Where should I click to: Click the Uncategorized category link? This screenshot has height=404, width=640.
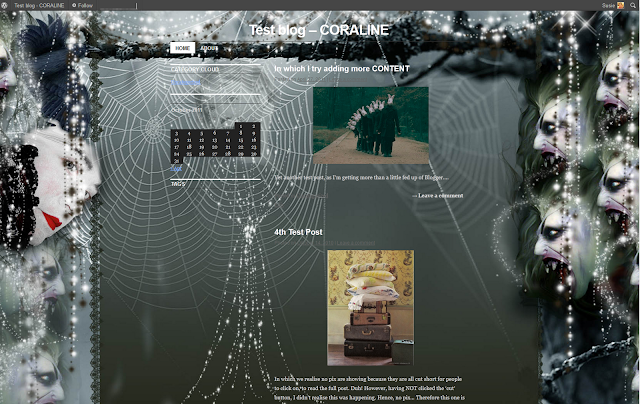point(186,82)
